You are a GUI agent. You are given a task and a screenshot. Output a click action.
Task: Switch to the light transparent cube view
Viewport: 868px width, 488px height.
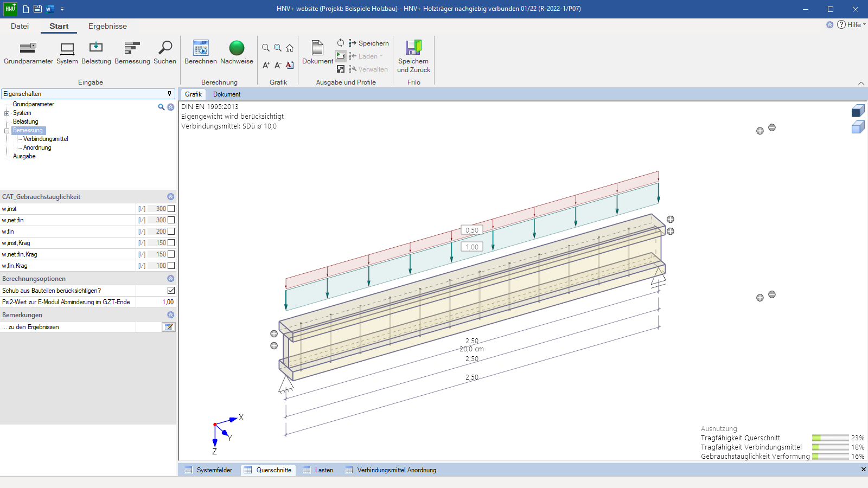click(x=858, y=127)
